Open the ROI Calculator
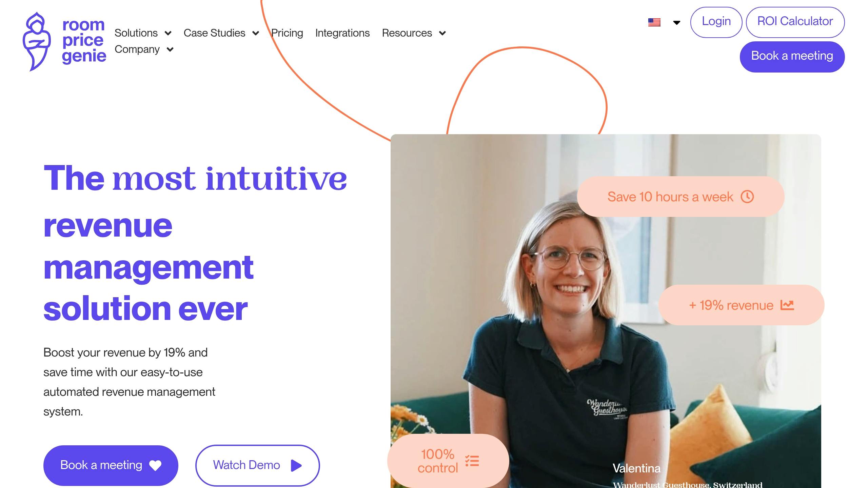The width and height of the screenshot is (868, 488). (795, 22)
